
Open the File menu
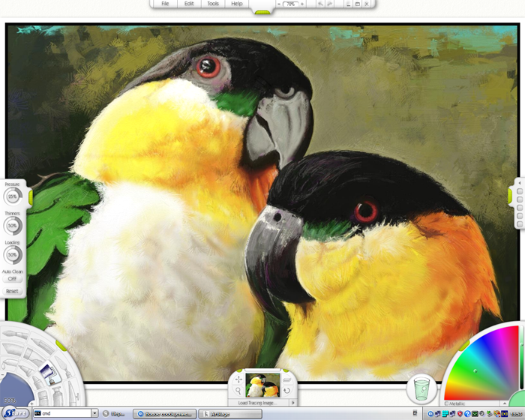165,4
